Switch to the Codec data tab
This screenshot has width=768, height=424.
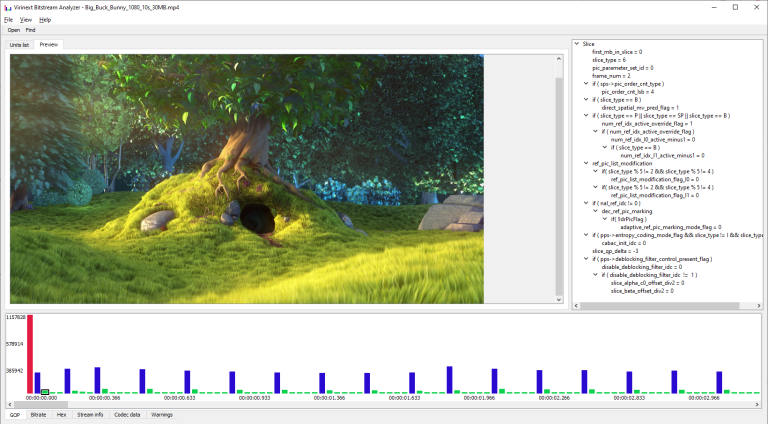[127, 415]
